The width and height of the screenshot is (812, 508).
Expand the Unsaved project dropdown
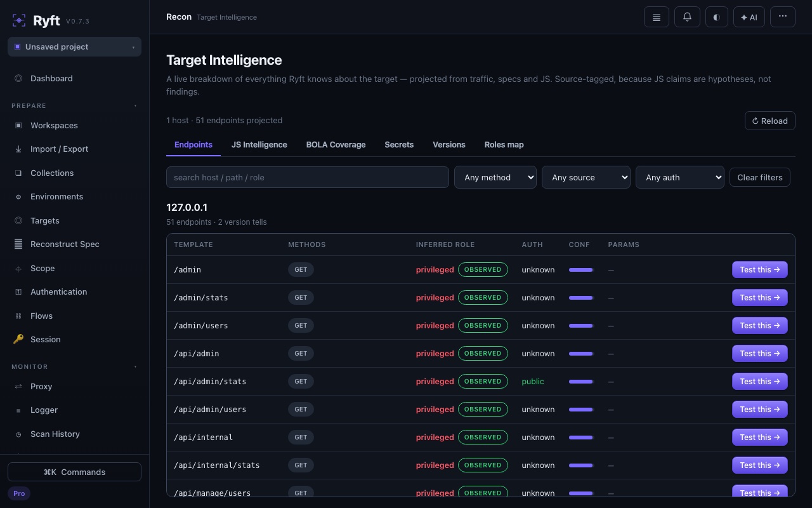pos(74,46)
